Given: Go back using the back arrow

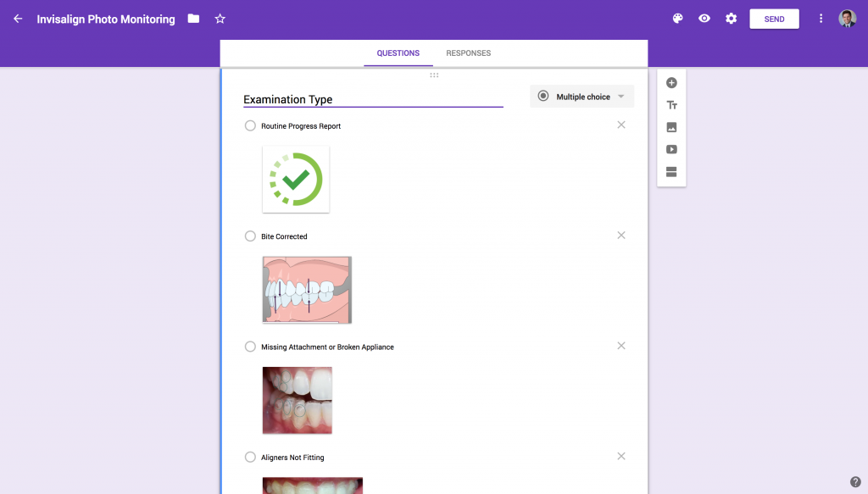Looking at the screenshot, I should click(18, 19).
